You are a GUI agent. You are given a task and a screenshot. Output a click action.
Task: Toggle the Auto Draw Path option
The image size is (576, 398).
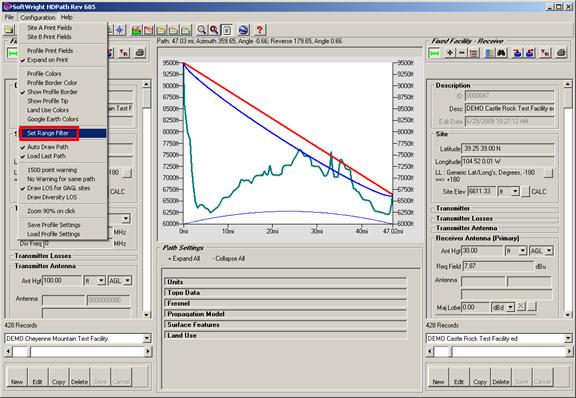pyautogui.click(x=47, y=147)
